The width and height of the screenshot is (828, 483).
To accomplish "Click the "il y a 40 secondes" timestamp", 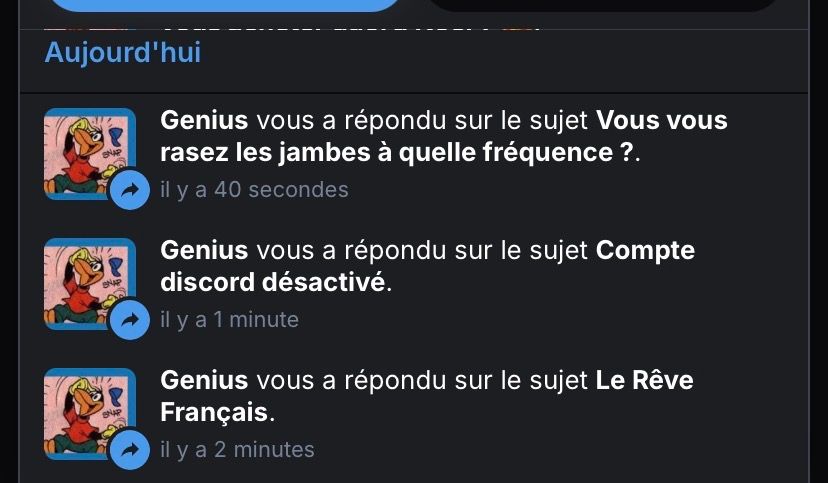I will pyautogui.click(x=254, y=190).
